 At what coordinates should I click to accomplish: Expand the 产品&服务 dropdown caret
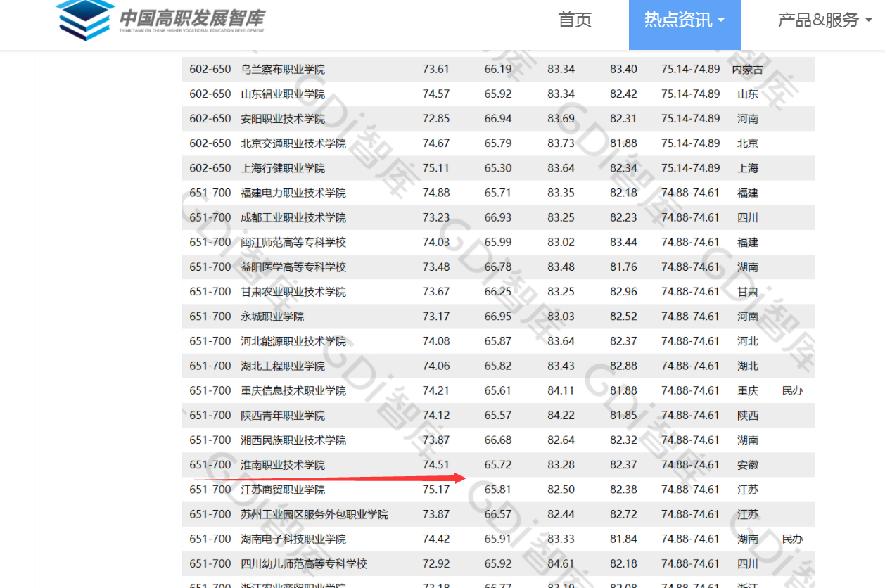pyautogui.click(x=868, y=21)
